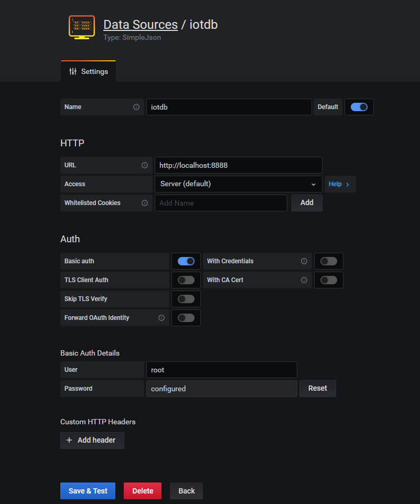Enable TLS Client Auth
The width and height of the screenshot is (420, 504).
(x=186, y=280)
